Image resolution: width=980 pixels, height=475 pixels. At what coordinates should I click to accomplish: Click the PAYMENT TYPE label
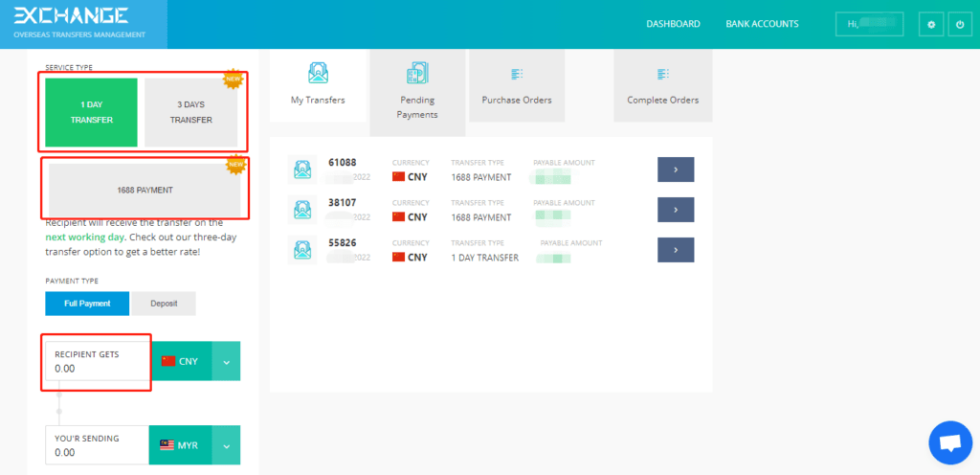pyautogui.click(x=72, y=282)
